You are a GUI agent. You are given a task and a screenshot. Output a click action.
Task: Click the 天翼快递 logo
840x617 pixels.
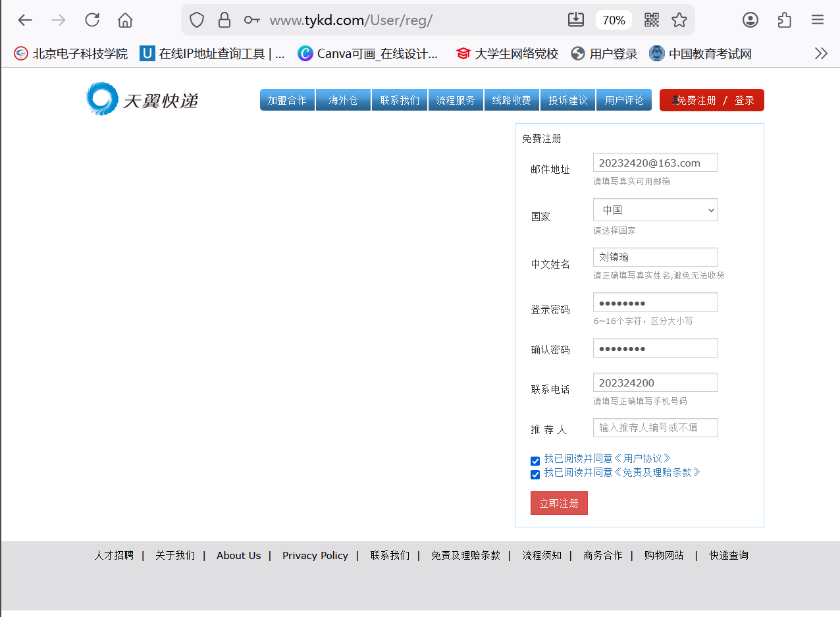(x=141, y=99)
